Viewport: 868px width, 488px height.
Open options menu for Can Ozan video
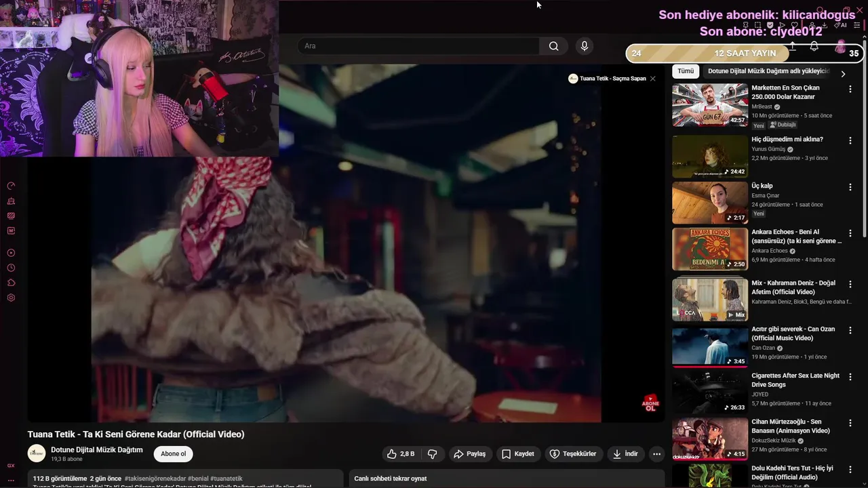[850, 330]
